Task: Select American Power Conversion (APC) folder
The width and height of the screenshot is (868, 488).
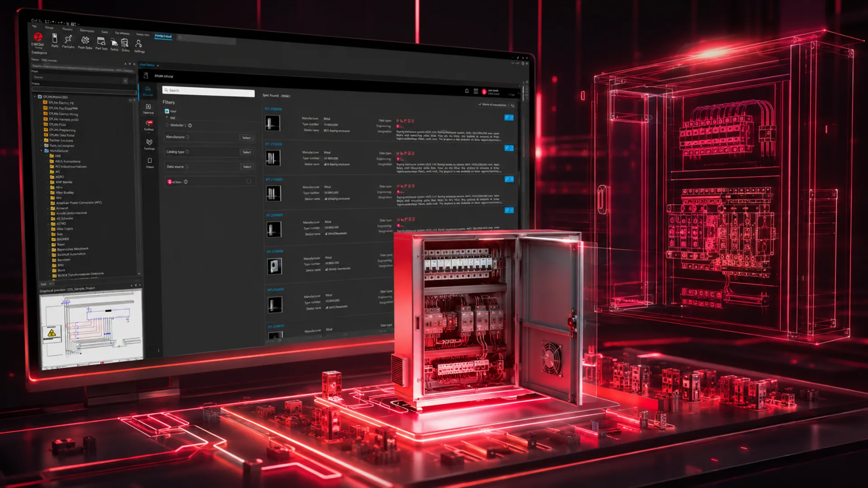Action: tap(76, 203)
